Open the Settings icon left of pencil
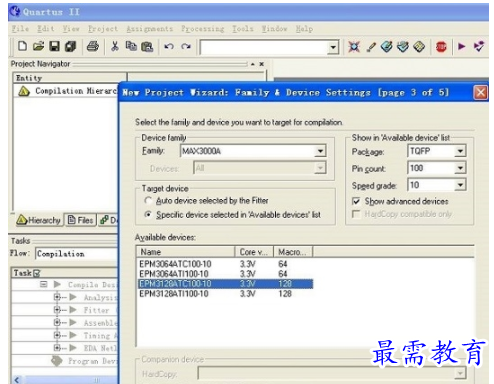 pyautogui.click(x=354, y=47)
